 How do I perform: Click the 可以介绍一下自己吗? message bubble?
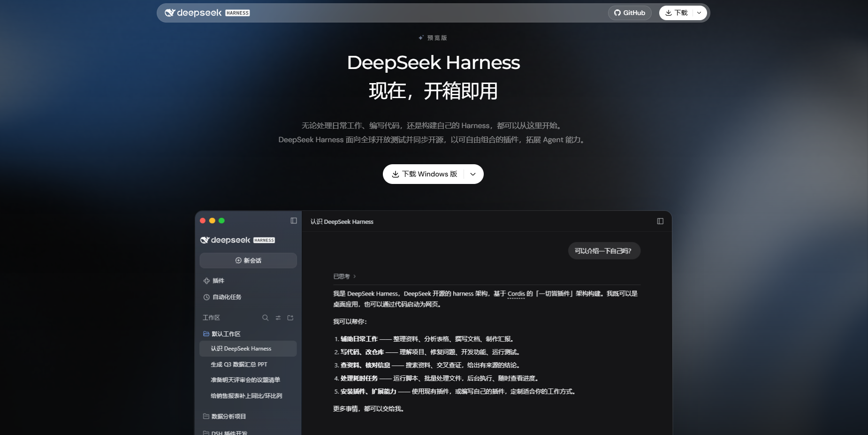click(604, 251)
